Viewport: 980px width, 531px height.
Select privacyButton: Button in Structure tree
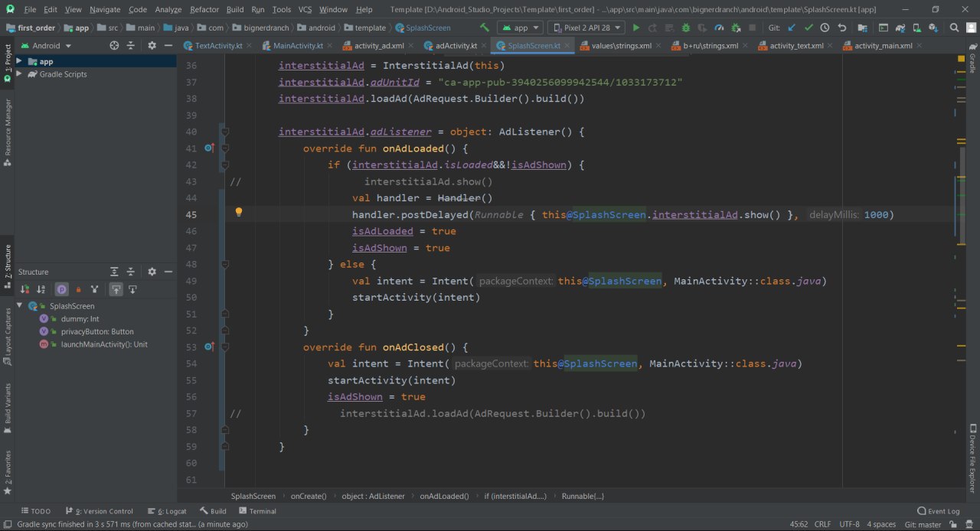[97, 331]
